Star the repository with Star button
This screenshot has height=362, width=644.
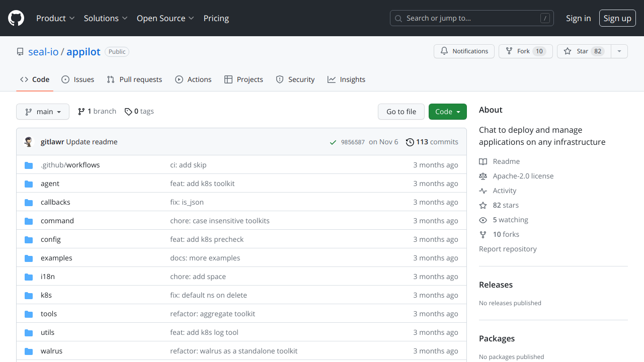pyautogui.click(x=584, y=51)
